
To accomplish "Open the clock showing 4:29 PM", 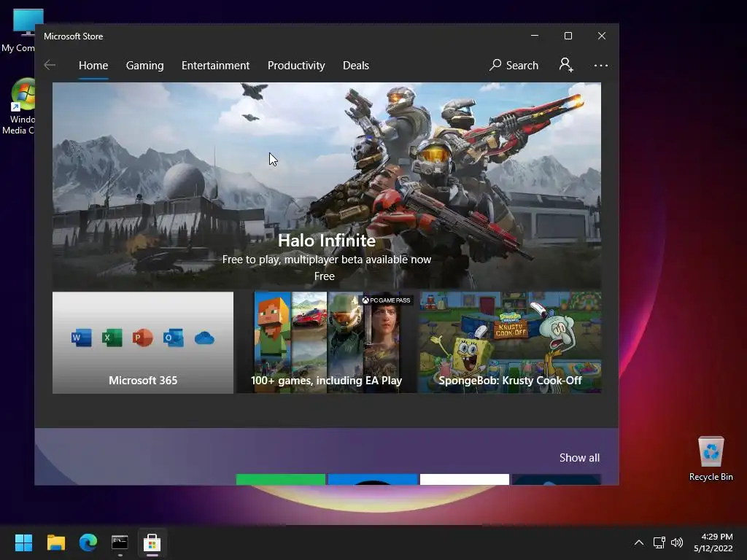I will tap(713, 542).
